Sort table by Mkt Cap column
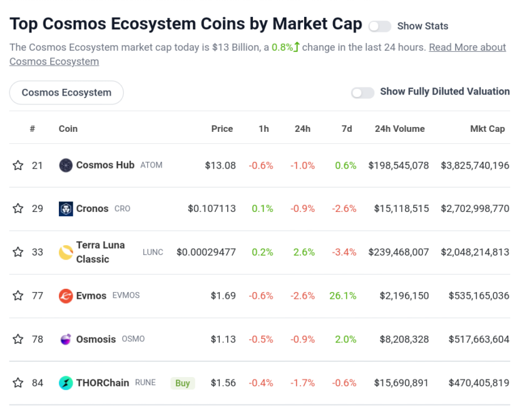Screen dimensions: 532x407 487,129
